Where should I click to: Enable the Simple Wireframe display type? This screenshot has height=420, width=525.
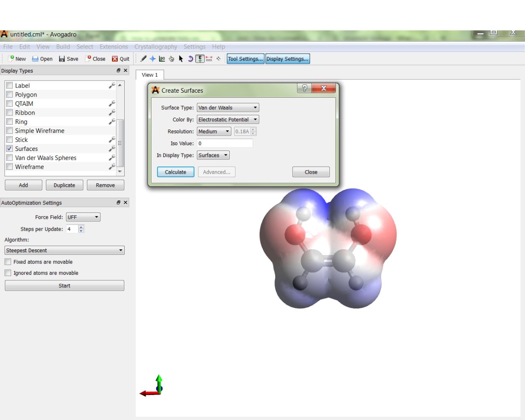[10, 131]
